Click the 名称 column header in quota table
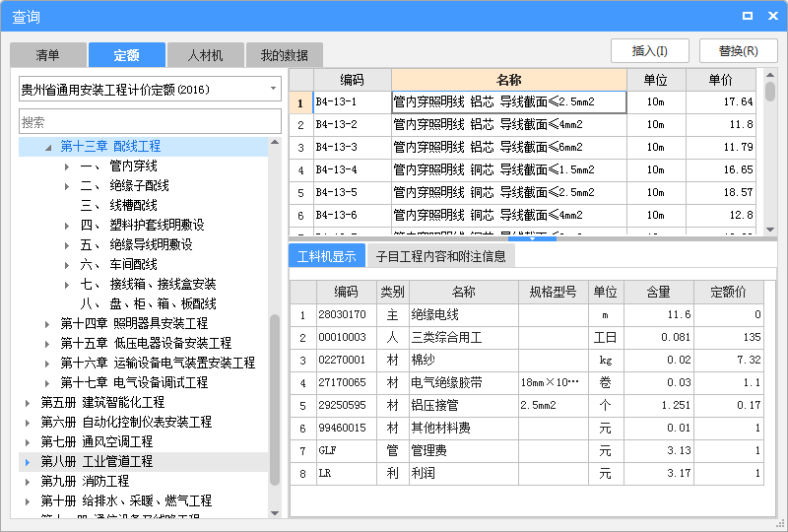Screen dimensions: 788x532 point(509,80)
